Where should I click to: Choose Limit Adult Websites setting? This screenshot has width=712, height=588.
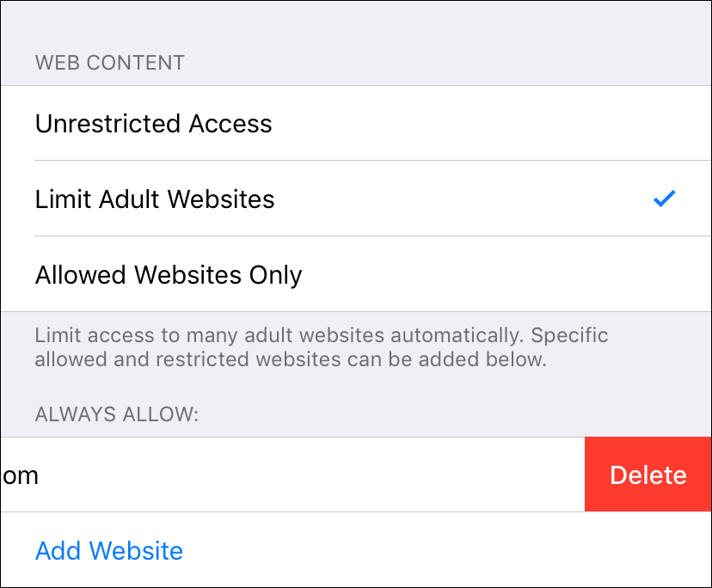pos(155,199)
